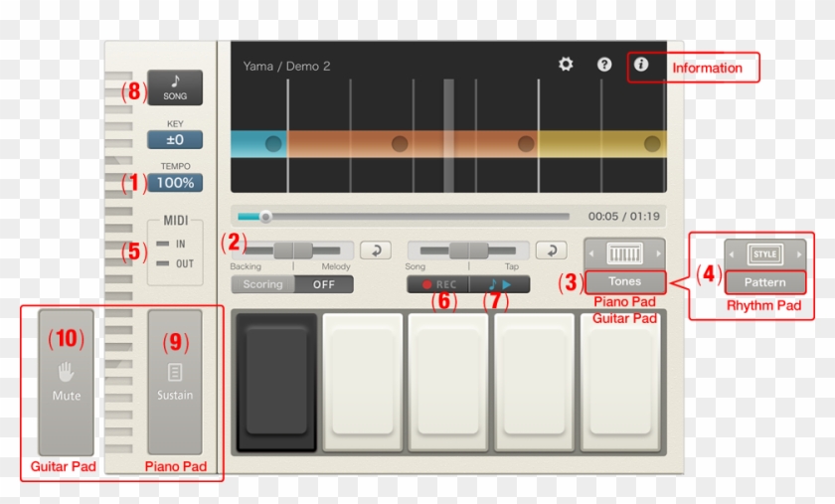Screen dimensions: 835x504
Task: Open the KEY ±0 transpose setting
Action: click(175, 139)
